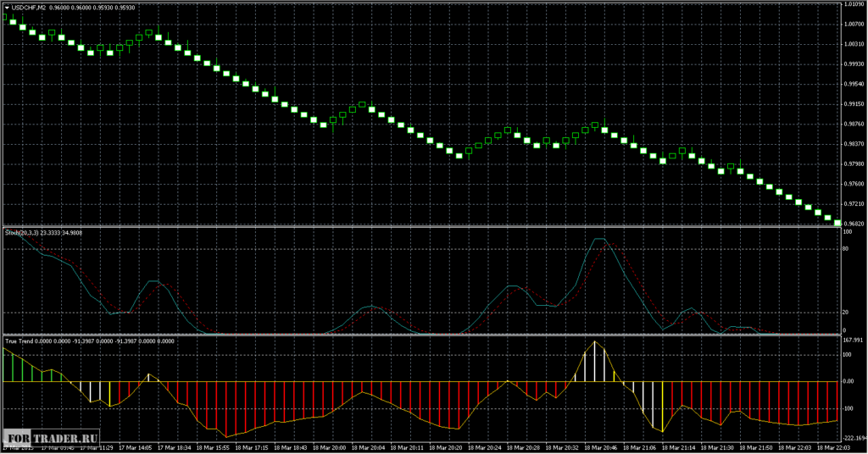Click the 18 Mar 20:00 time axis label
The height and width of the screenshot is (454, 868).
click(x=329, y=448)
